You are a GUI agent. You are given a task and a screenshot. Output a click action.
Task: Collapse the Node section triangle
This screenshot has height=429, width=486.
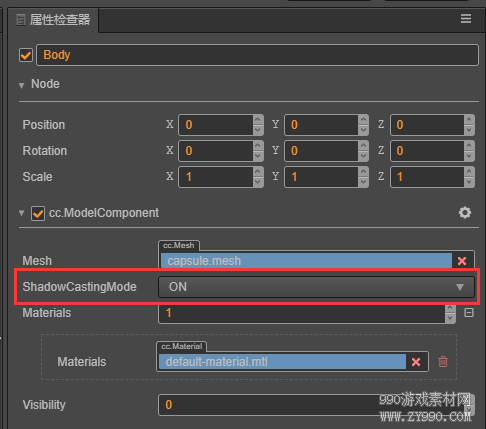click(x=22, y=86)
